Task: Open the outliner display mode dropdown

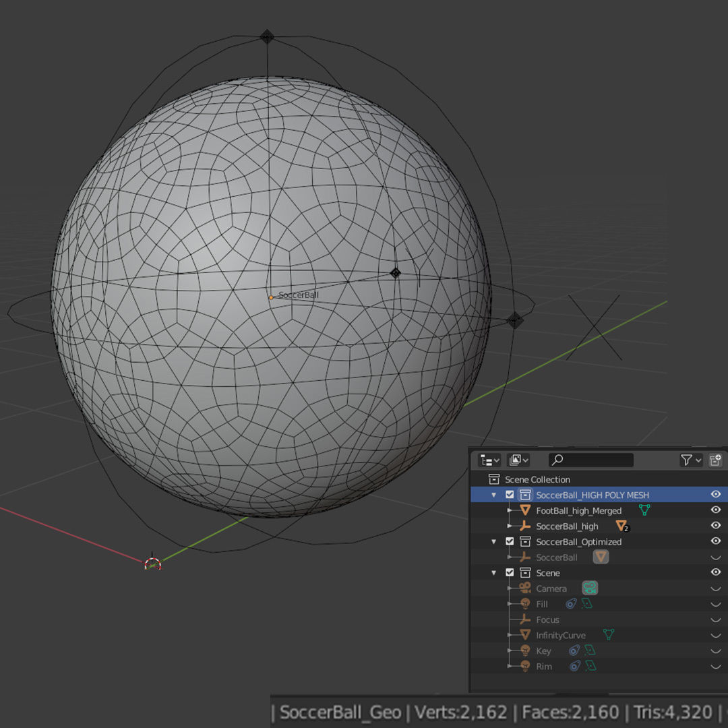Action: click(518, 460)
